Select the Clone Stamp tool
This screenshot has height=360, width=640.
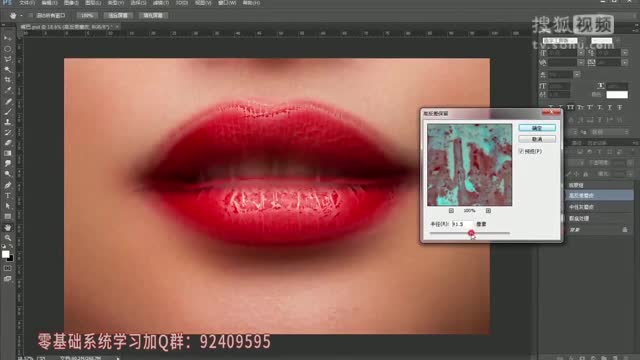[x=7, y=122]
